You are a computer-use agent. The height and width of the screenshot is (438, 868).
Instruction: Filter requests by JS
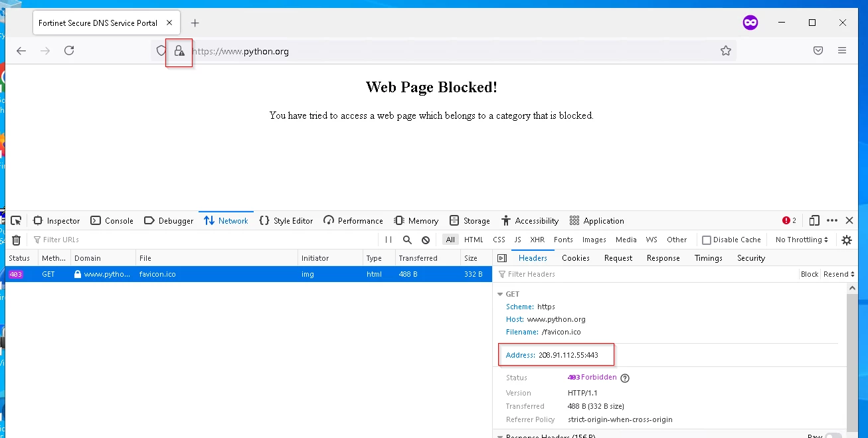point(517,240)
